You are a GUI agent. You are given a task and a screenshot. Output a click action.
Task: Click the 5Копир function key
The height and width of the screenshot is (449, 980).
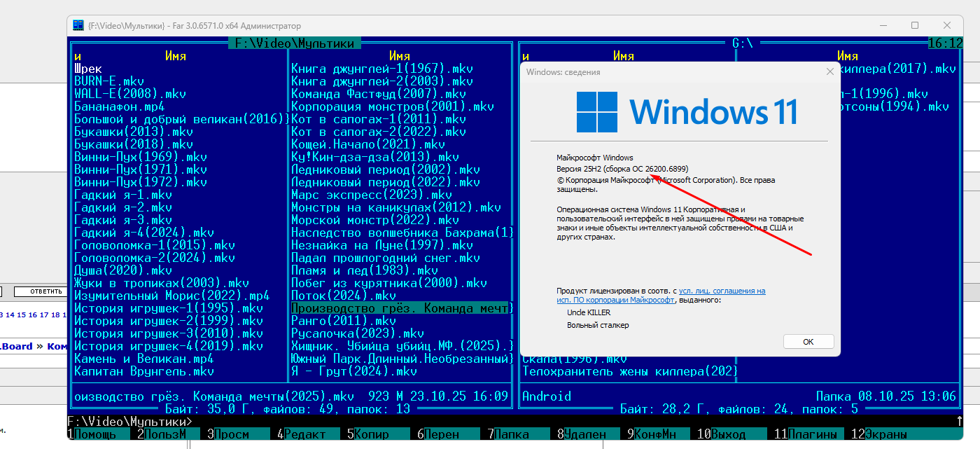(x=371, y=434)
